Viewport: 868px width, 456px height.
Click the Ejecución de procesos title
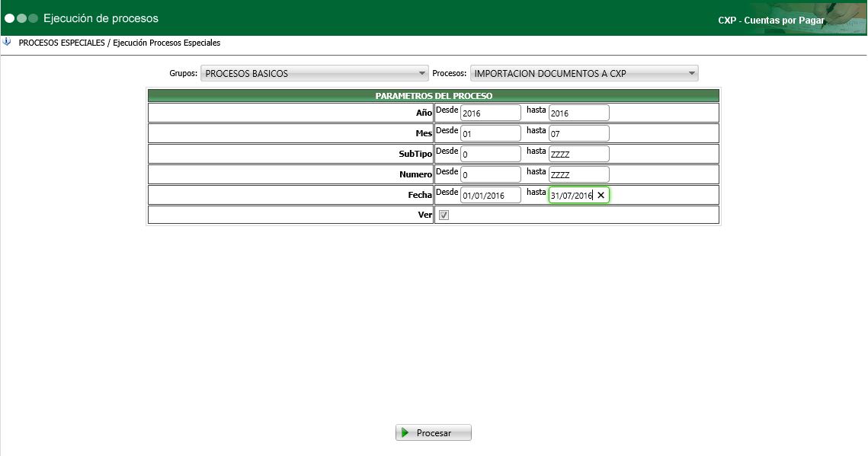point(101,18)
